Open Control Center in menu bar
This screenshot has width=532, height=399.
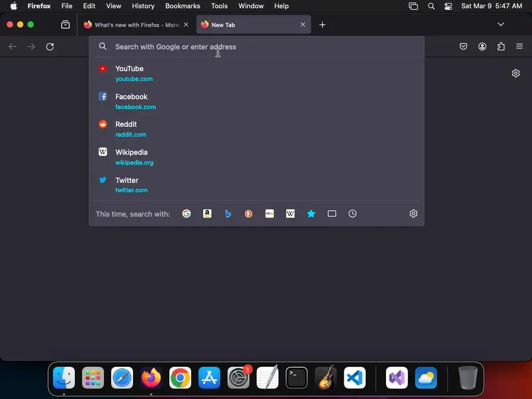click(448, 6)
